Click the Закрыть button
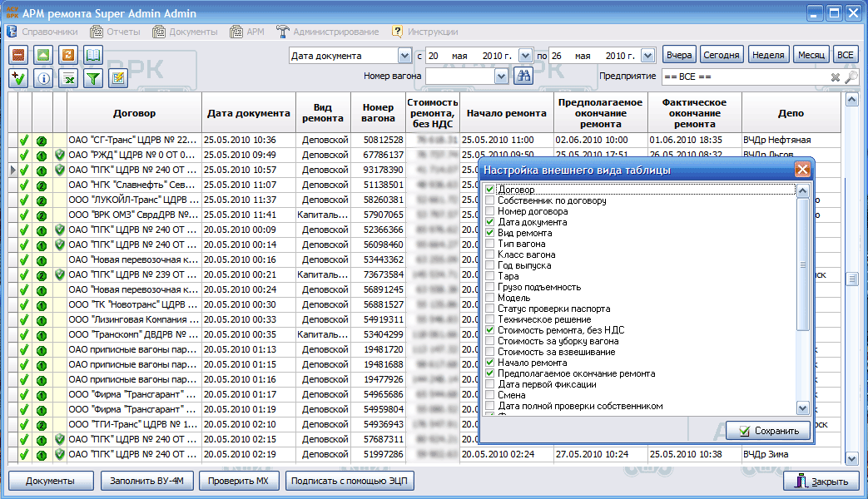The image size is (868, 499). [x=821, y=482]
